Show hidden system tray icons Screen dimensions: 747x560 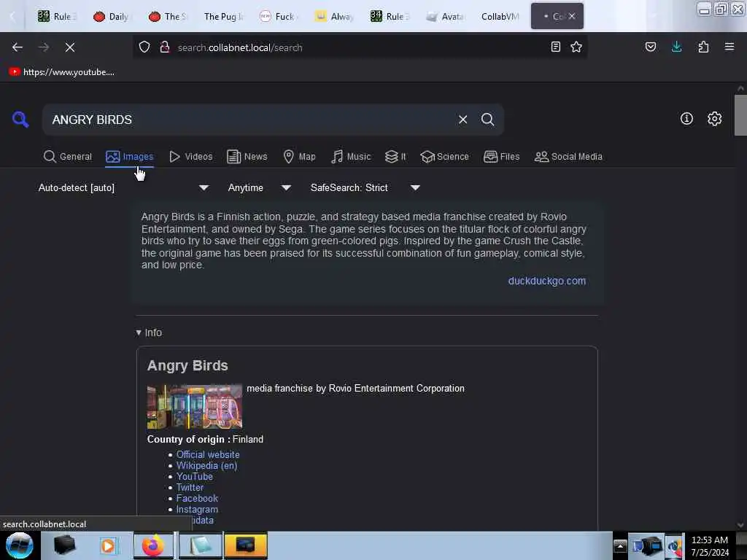pyautogui.click(x=620, y=546)
